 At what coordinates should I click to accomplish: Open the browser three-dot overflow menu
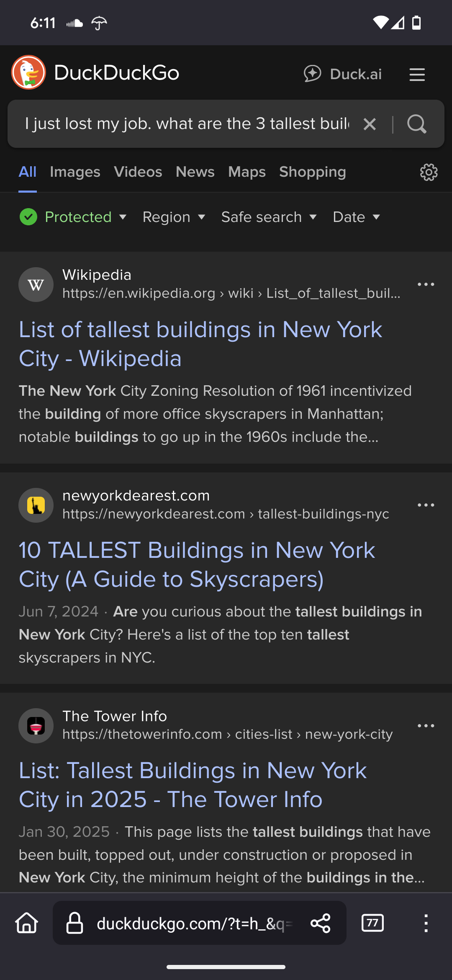[426, 923]
